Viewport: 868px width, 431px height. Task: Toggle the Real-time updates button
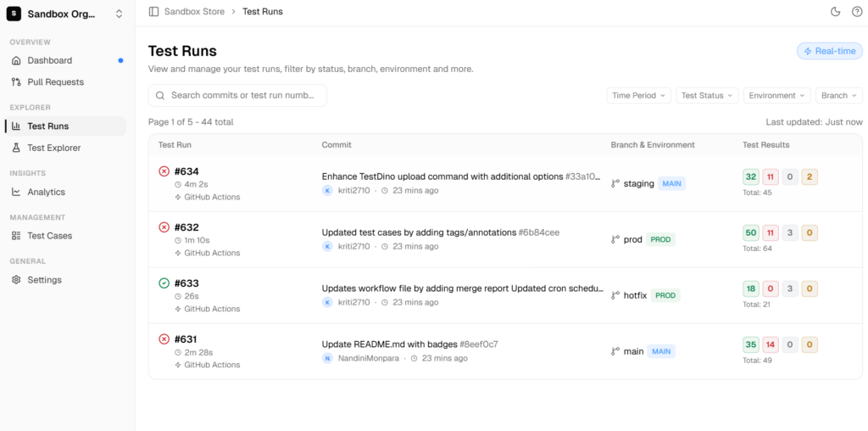tap(830, 51)
